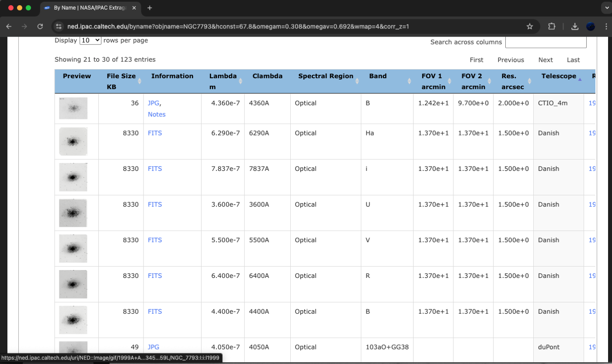Focus the Search across columns field
Image resolution: width=612 pixels, height=364 pixels.
tap(546, 42)
